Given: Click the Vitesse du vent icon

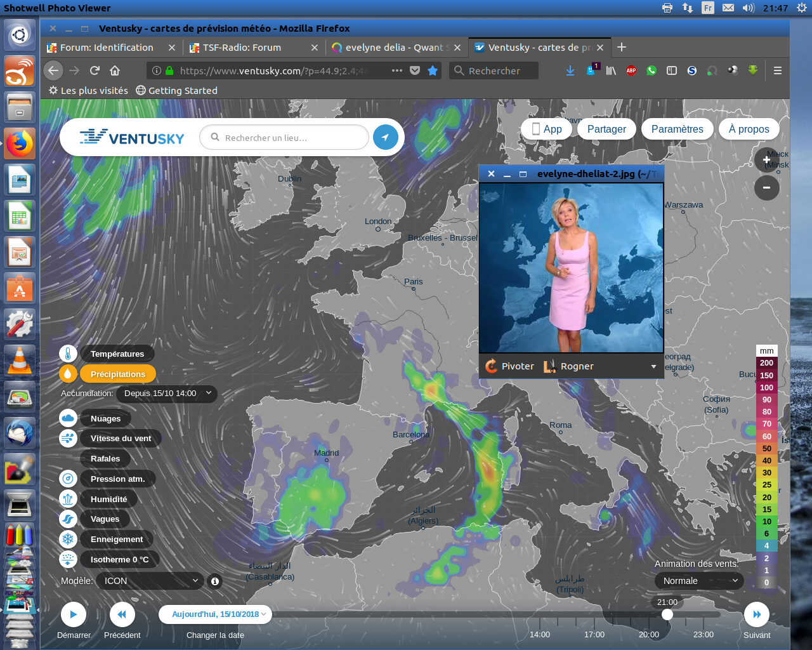Looking at the screenshot, I should 68,438.
